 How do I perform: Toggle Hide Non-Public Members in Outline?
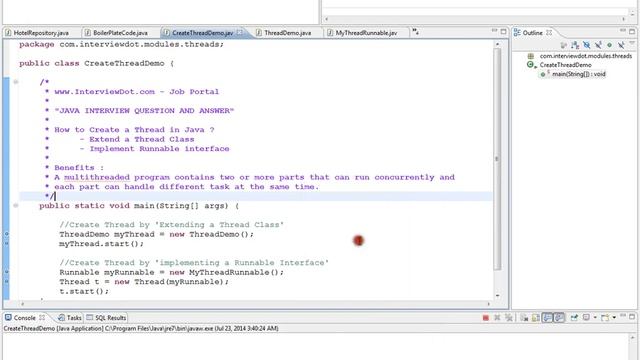click(609, 44)
